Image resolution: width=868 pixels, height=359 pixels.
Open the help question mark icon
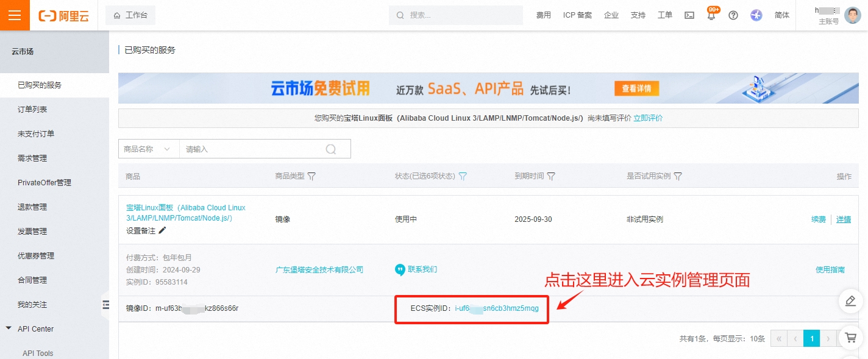[x=733, y=15]
